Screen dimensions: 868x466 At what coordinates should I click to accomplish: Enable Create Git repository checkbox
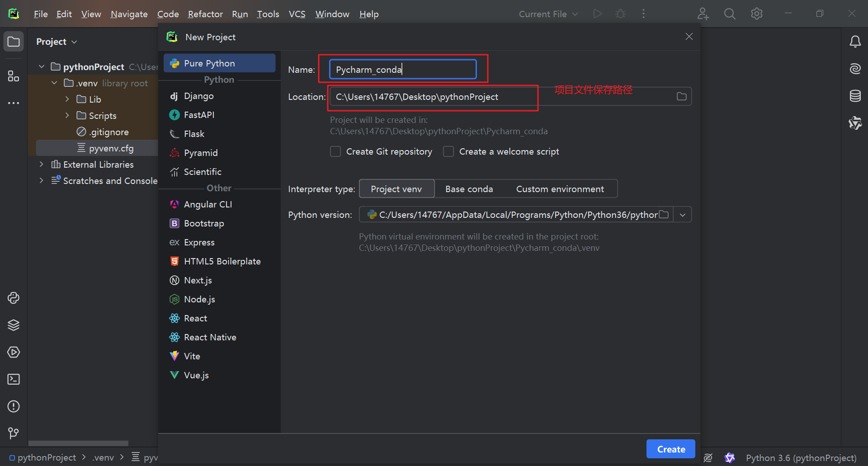click(x=335, y=151)
